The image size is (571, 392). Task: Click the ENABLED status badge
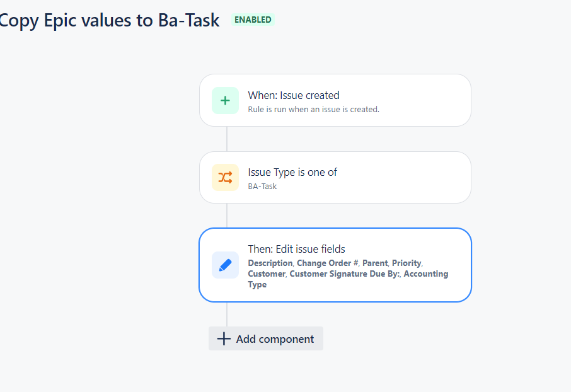[x=253, y=20]
